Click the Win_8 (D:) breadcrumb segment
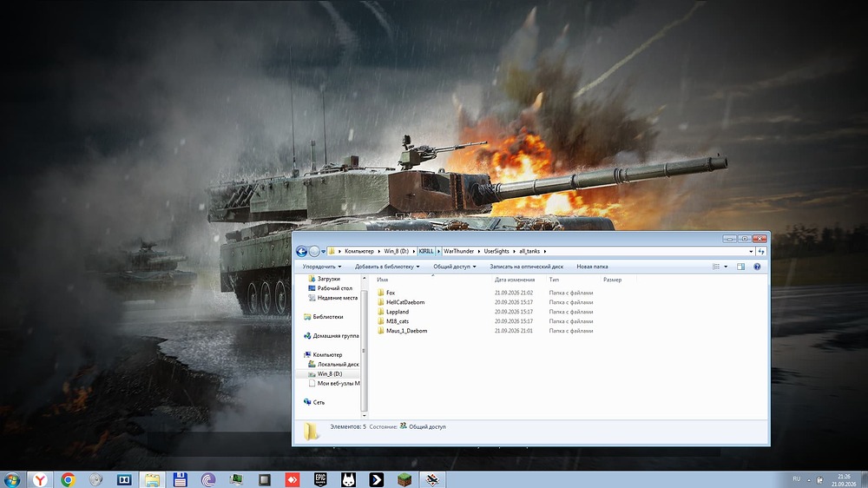This screenshot has width=868, height=488. (397, 252)
